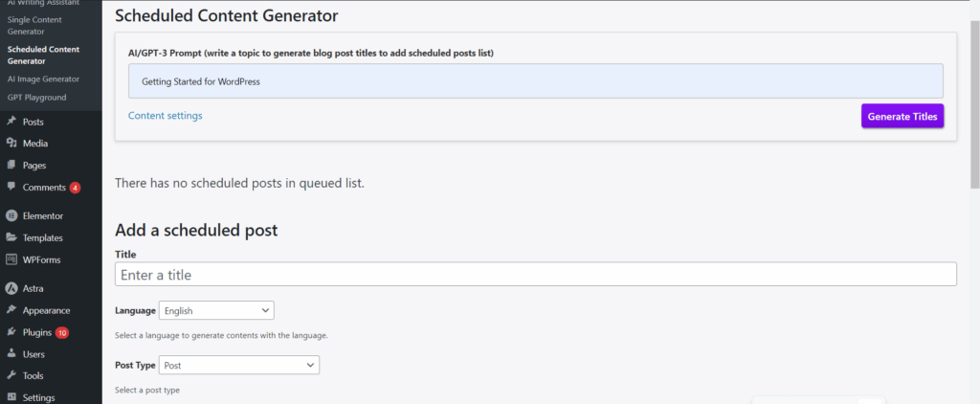The width and height of the screenshot is (980, 404).
Task: Open the Media library icon
Action: [11, 144]
